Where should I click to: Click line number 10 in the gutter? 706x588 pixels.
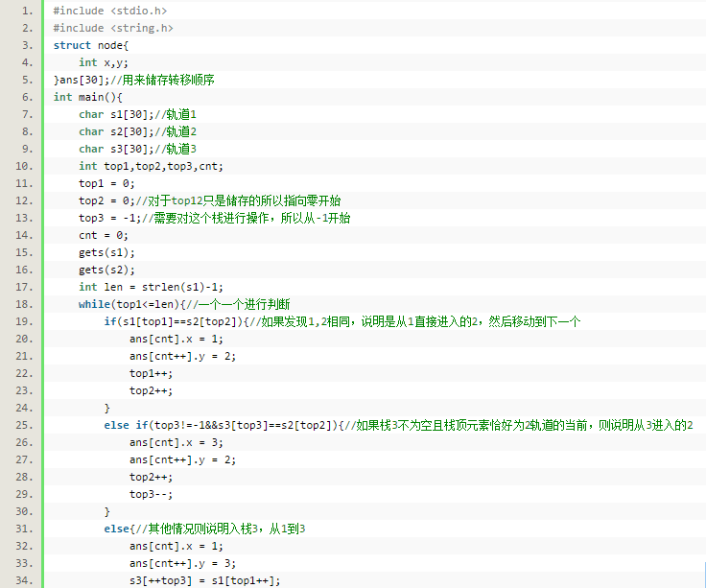pos(24,166)
